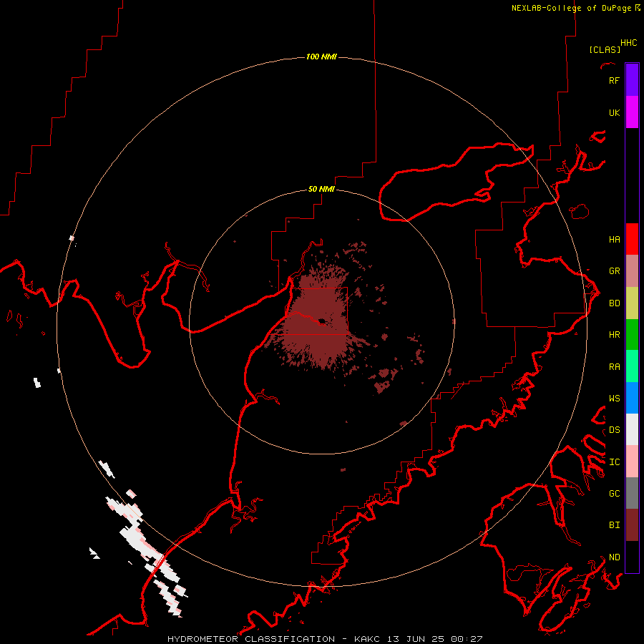Click the purple RF color swatch
This screenshot has width=644, height=644.
coord(632,80)
